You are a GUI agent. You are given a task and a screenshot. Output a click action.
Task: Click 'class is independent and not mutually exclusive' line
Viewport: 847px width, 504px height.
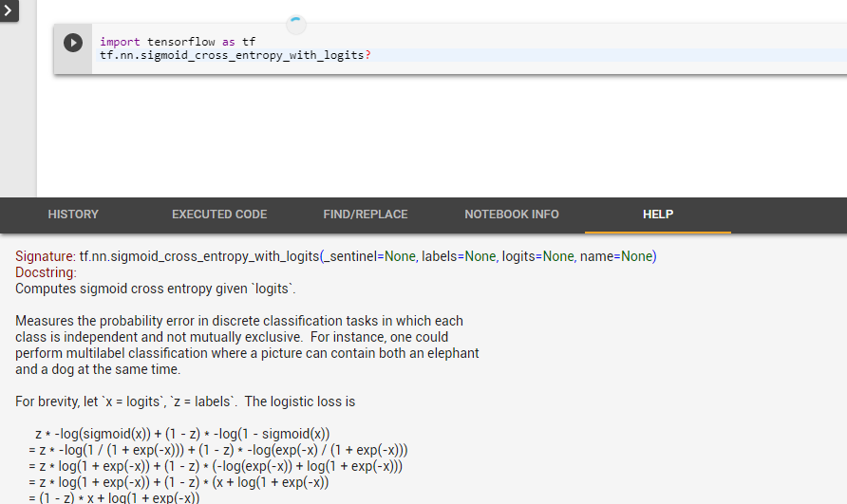[x=232, y=337]
